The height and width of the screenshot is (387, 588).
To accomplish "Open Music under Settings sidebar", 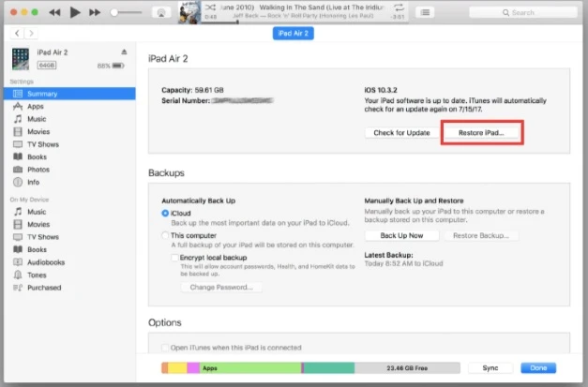I will click(x=69, y=119).
